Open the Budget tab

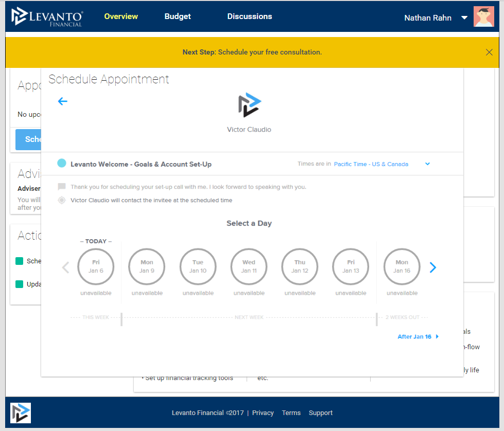(178, 16)
